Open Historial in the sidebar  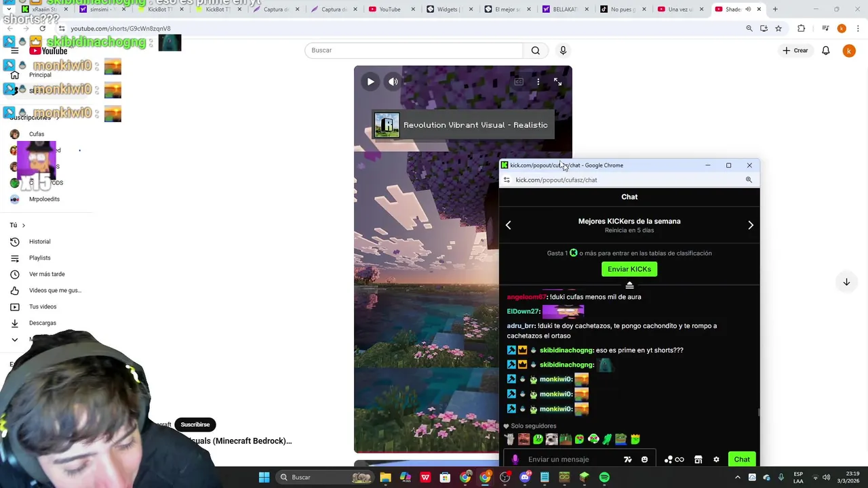tap(47, 241)
